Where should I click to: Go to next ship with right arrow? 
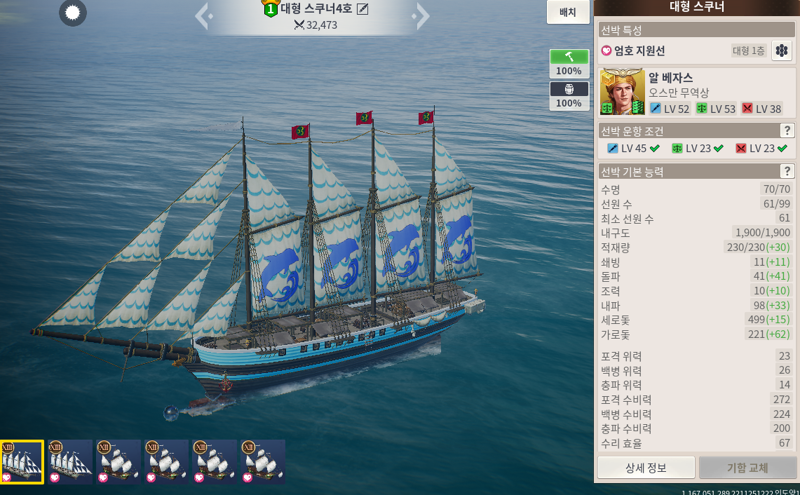click(x=420, y=16)
